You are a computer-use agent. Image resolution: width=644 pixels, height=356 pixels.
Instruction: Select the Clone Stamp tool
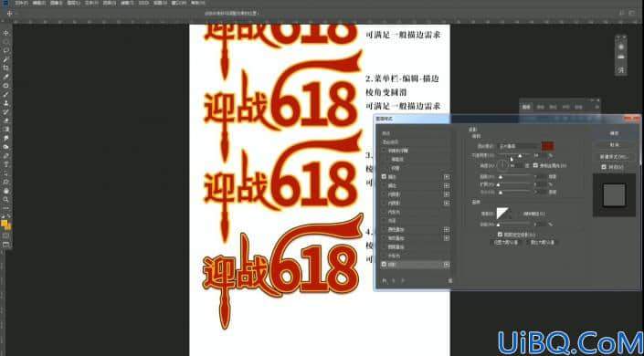[x=6, y=102]
